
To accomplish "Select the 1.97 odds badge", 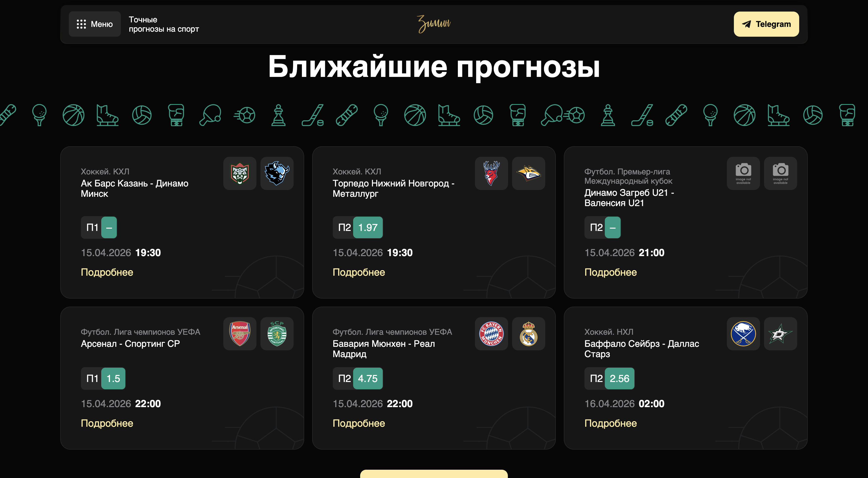I will pos(368,227).
